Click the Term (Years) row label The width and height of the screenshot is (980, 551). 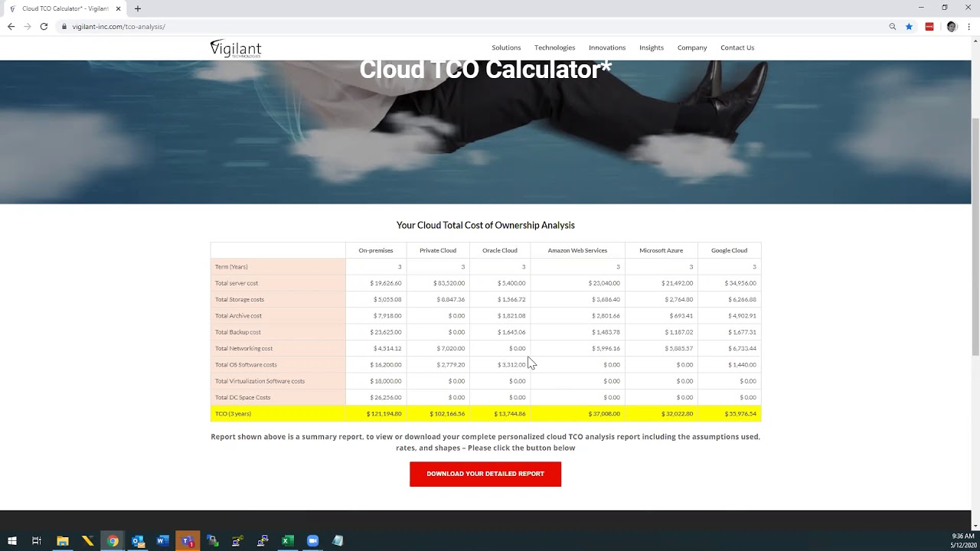point(231,267)
